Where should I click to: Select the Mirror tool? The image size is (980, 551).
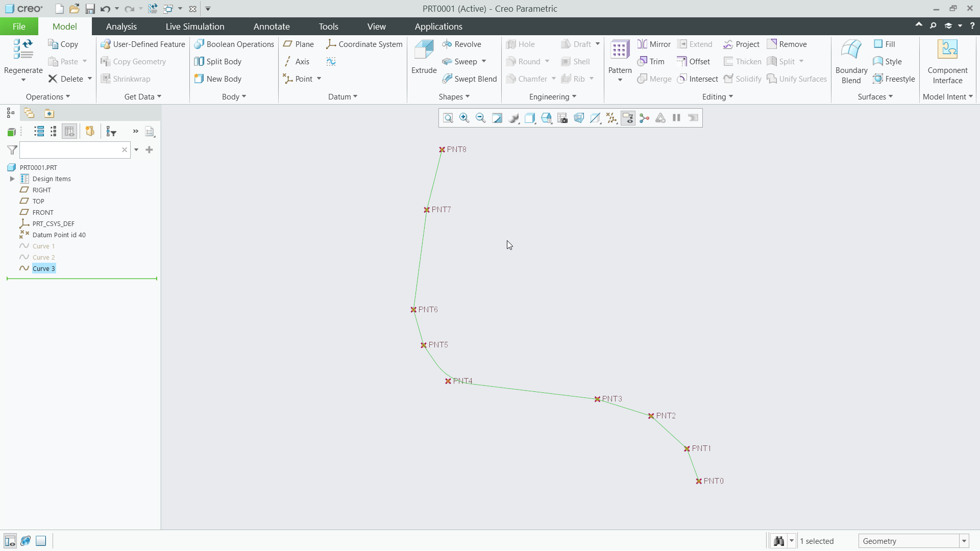(654, 44)
